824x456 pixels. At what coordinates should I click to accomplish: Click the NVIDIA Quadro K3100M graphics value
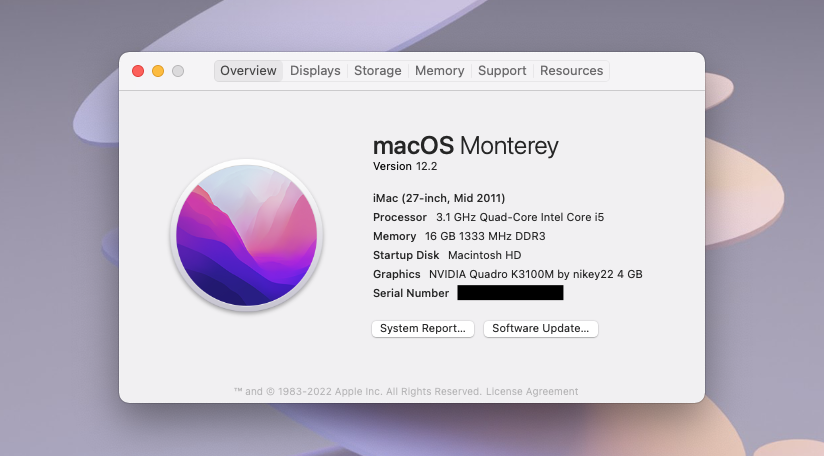(x=535, y=274)
